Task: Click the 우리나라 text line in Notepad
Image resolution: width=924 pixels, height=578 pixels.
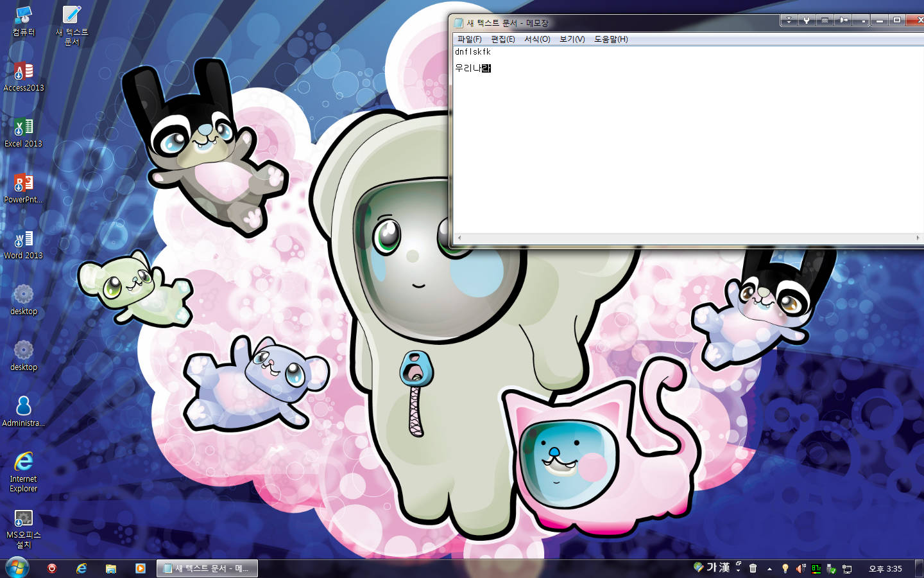Action: pyautogui.click(x=473, y=68)
